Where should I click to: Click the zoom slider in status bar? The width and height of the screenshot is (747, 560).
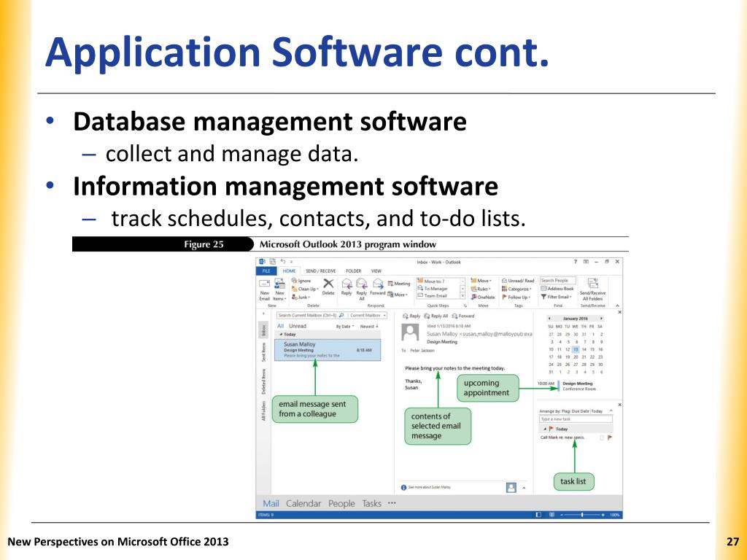(582, 515)
